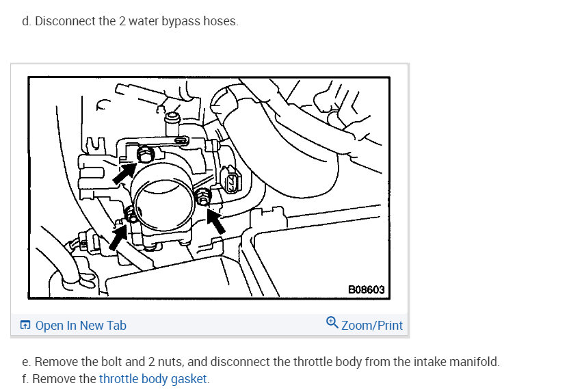Click the Zoom/Print magnifier icon

[x=332, y=322]
